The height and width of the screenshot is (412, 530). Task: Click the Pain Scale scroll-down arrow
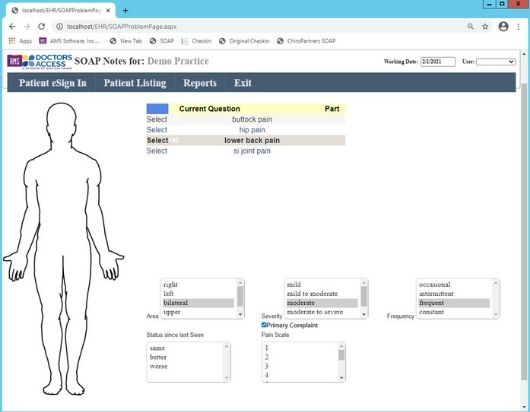click(x=342, y=378)
